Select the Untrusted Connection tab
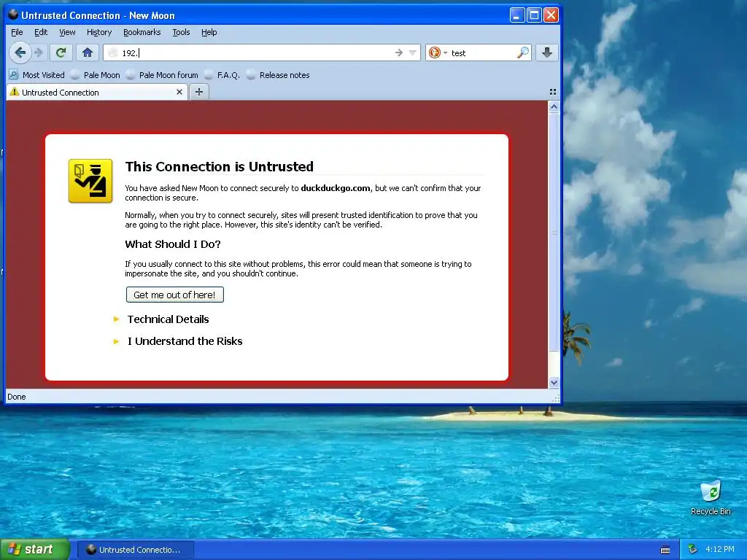747x560 pixels. pos(97,93)
